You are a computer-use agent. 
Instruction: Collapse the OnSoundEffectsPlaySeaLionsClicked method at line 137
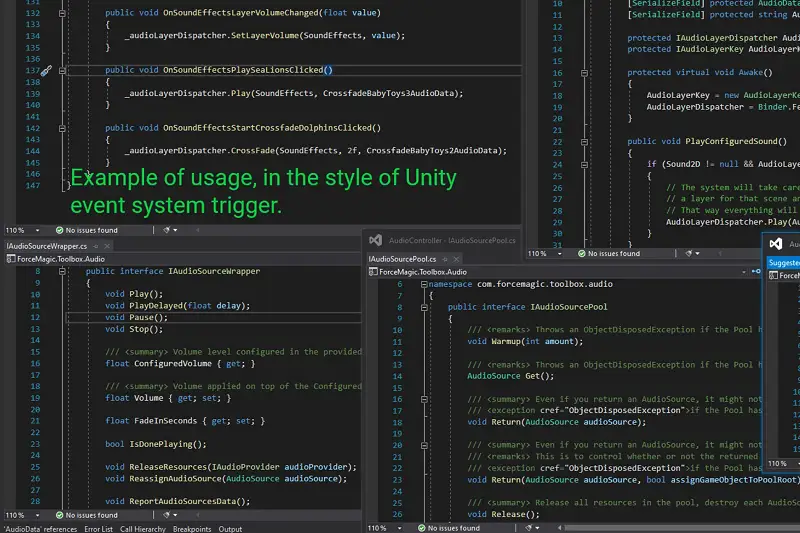pos(62,70)
